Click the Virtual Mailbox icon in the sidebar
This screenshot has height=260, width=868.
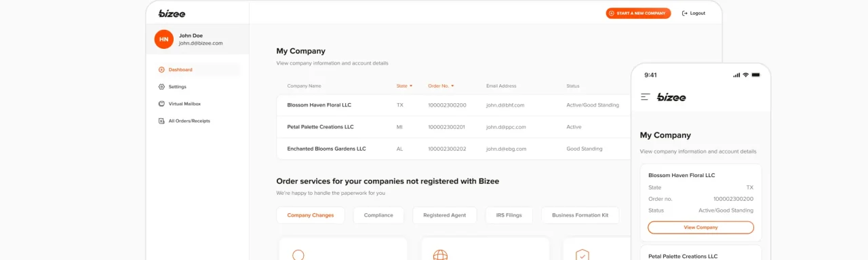click(161, 104)
